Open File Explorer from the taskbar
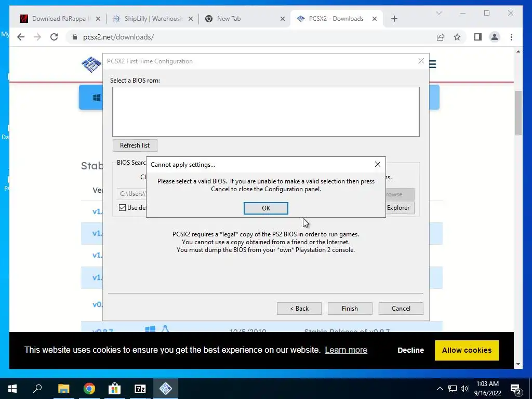Screen dimensions: 532x399 (x=63, y=389)
